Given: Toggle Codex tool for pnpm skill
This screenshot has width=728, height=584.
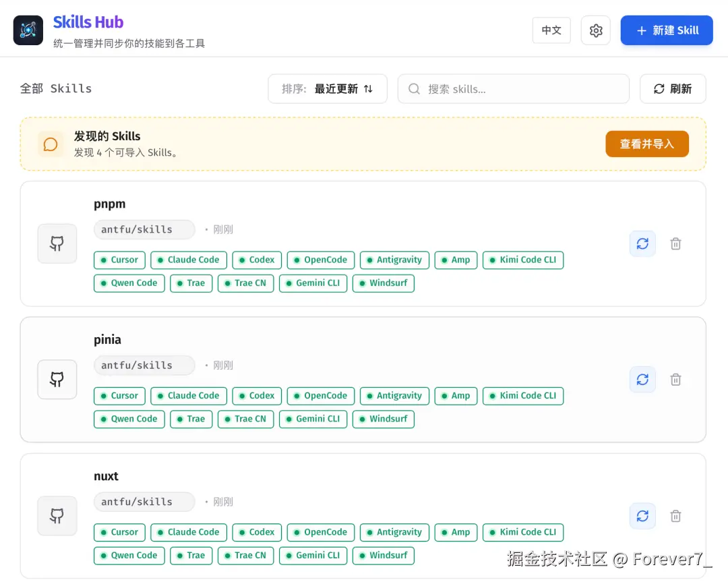Looking at the screenshot, I should [x=257, y=260].
